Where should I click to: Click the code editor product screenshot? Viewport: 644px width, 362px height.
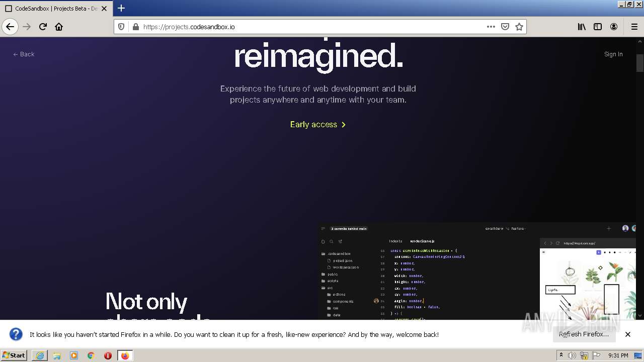click(477, 270)
